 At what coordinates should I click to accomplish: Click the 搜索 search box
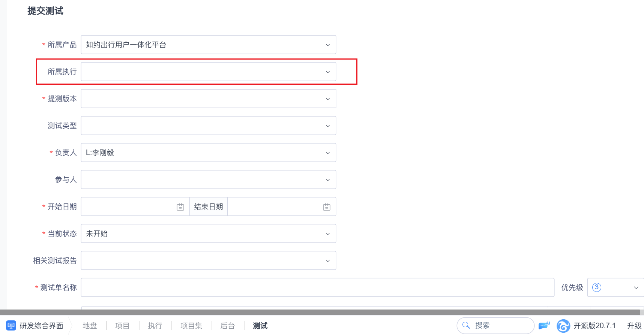tap(495, 325)
